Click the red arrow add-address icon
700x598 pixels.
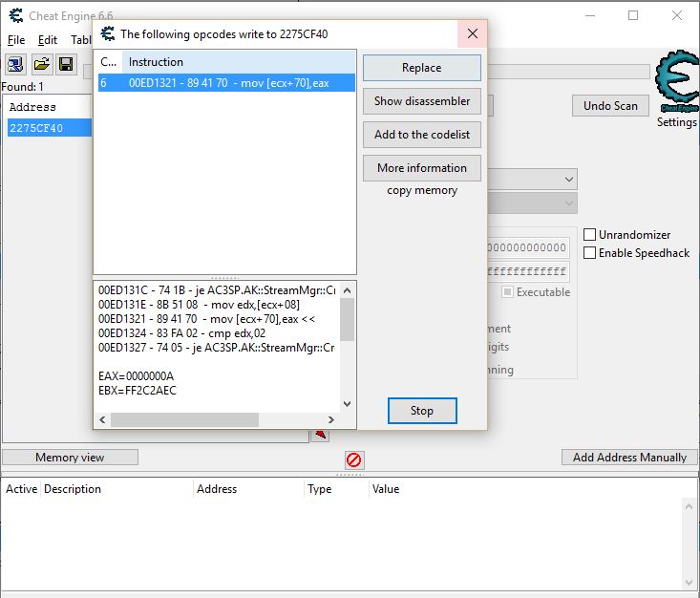click(320, 435)
